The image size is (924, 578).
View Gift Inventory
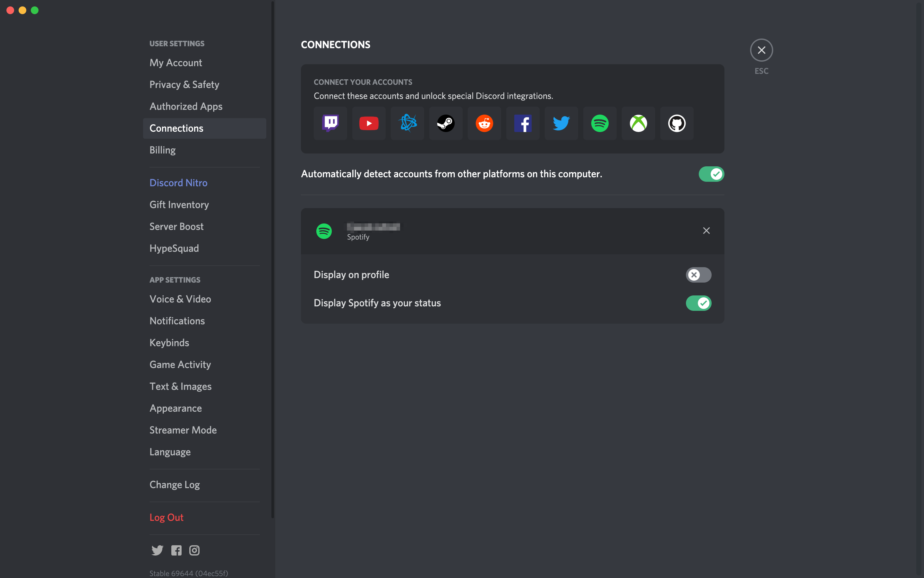click(204, 205)
